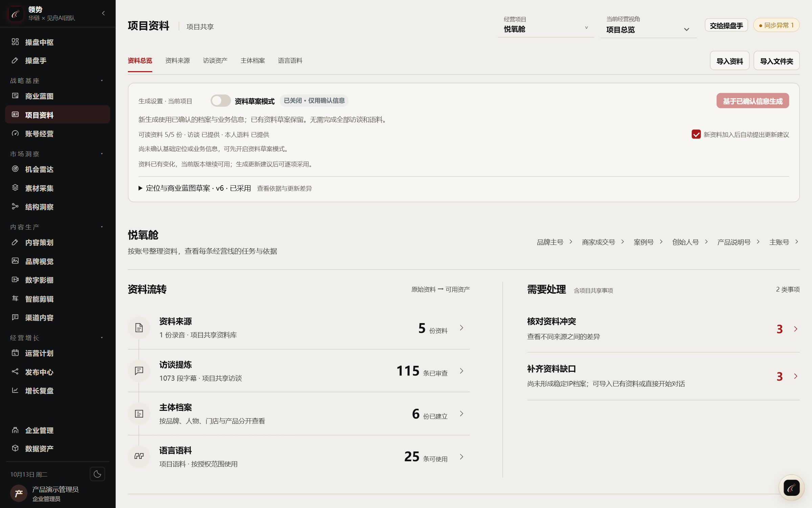Collapse the 战略基座 section
Screen dimensions: 812x508
[x=102, y=81]
